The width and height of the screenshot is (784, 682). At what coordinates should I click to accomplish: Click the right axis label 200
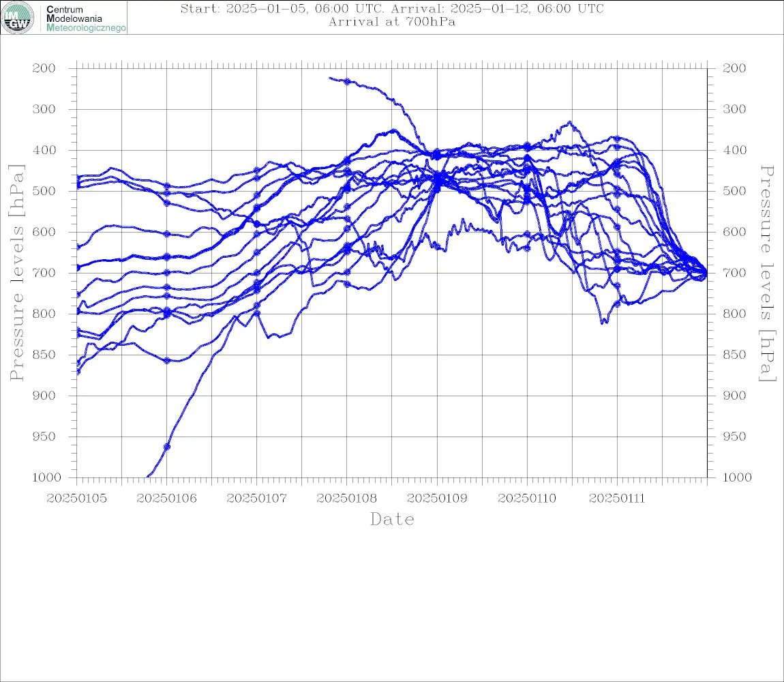(734, 68)
